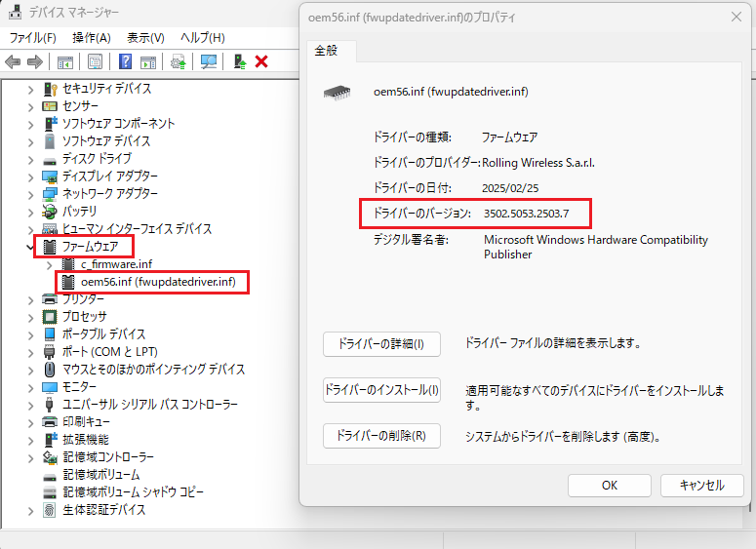Select the プロセッサ category icon
The height and width of the screenshot is (549, 756).
(50, 317)
